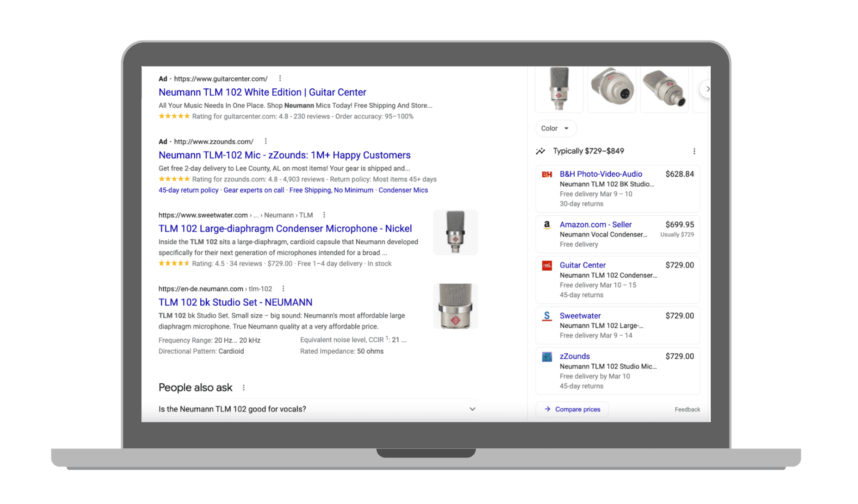
Task: Click the first microphone image in the carousel
Action: 559,89
